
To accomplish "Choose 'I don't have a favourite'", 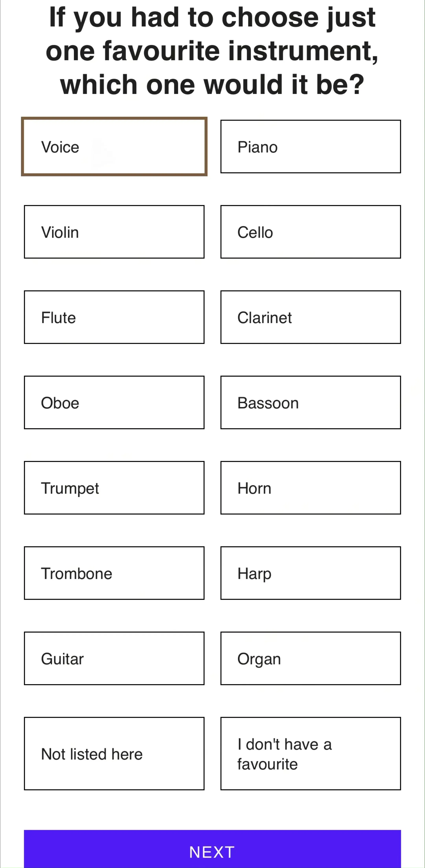I will tap(310, 754).
